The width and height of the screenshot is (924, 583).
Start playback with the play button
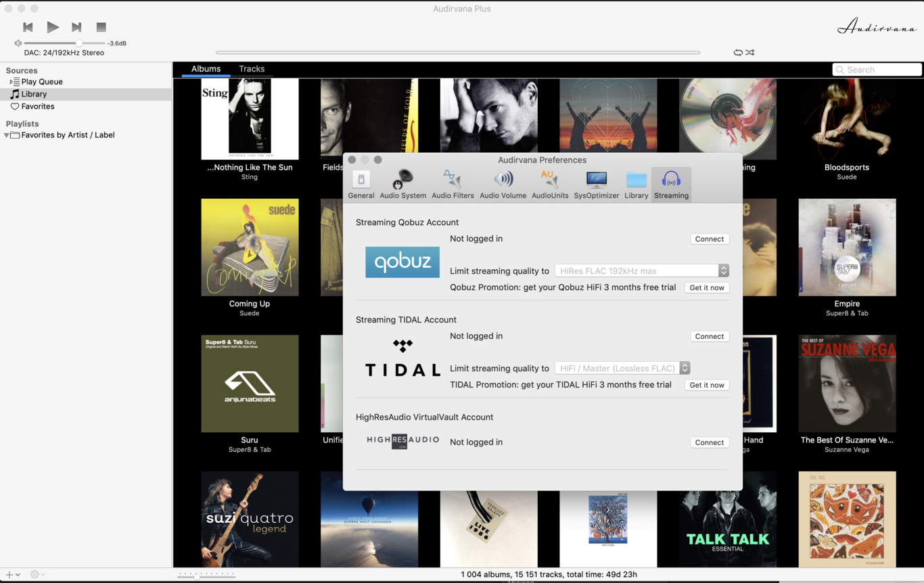[x=53, y=27]
